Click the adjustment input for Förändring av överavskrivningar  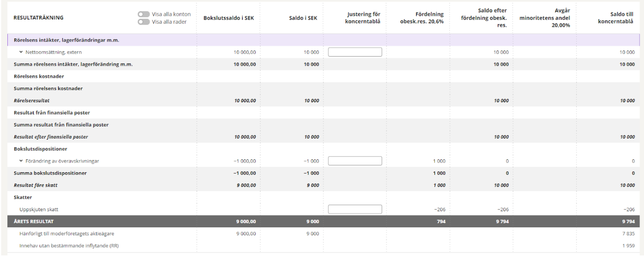355,161
